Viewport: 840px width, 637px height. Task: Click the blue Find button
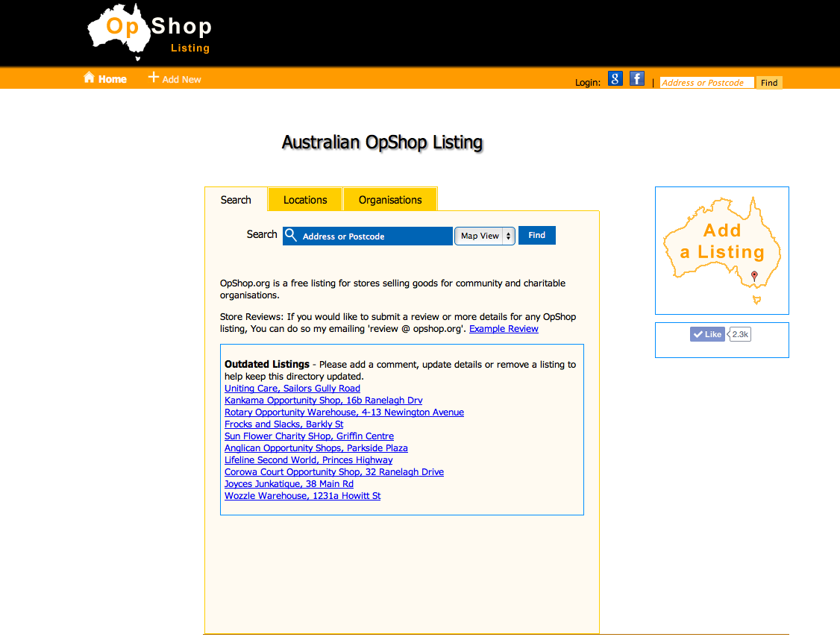click(536, 235)
